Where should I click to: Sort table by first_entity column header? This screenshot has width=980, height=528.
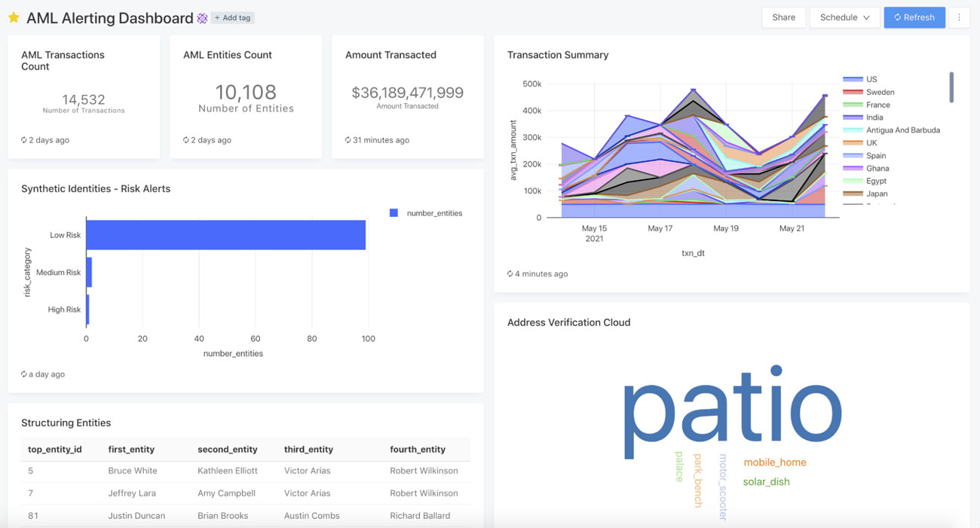click(x=131, y=450)
